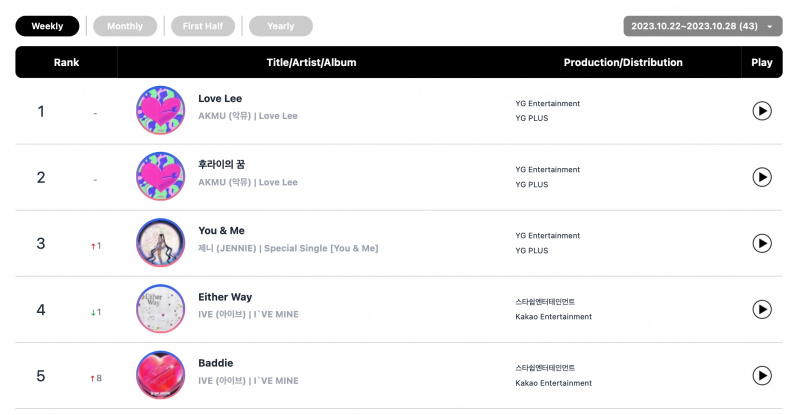
Task: Play You & Me by JENNIE
Action: 761,243
